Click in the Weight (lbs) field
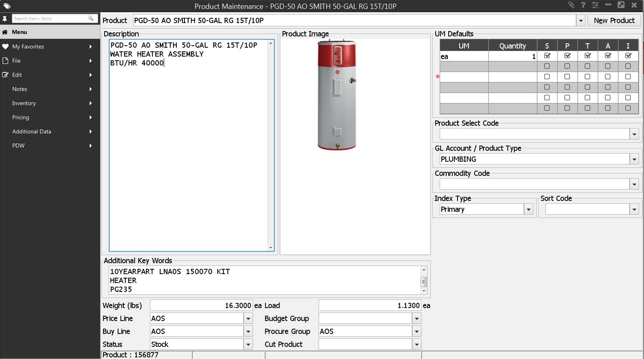 pos(201,306)
